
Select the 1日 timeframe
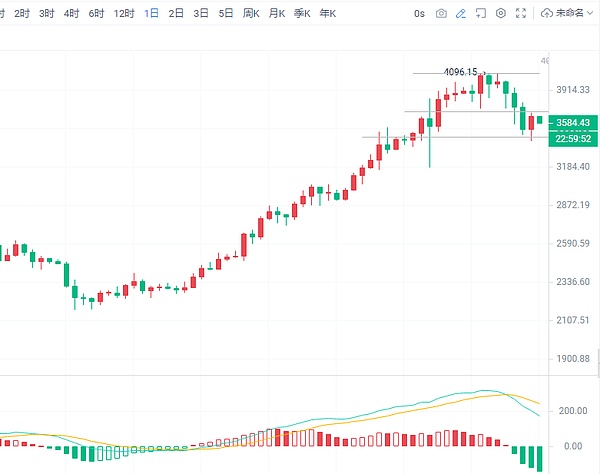(x=150, y=14)
